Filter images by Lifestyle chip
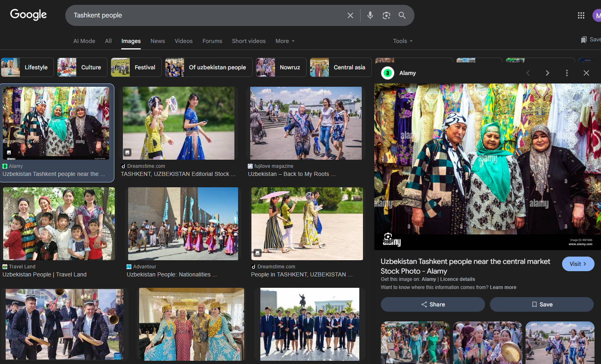This screenshot has height=364, width=601. pos(27,67)
